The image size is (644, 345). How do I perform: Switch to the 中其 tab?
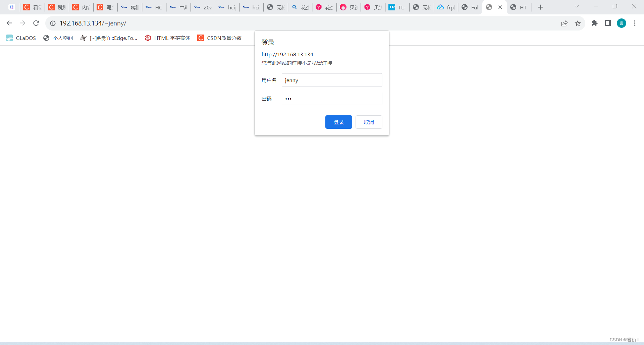(179, 7)
